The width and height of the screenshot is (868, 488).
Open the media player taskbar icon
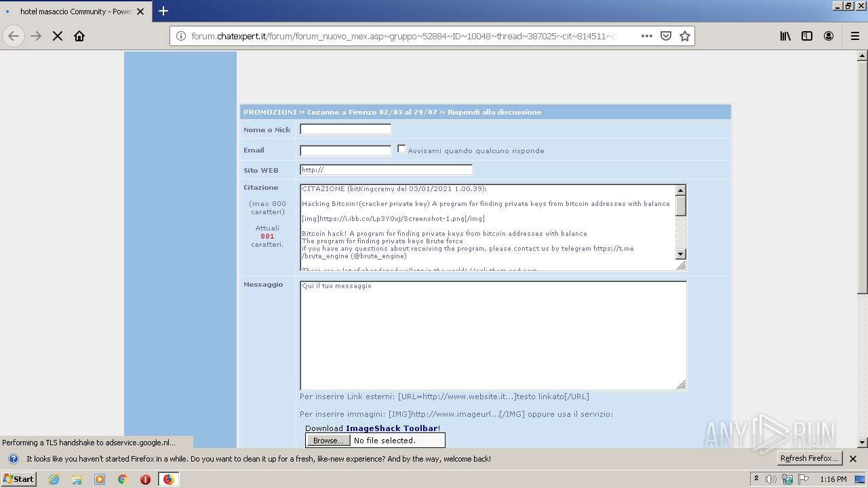pyautogui.click(x=100, y=479)
